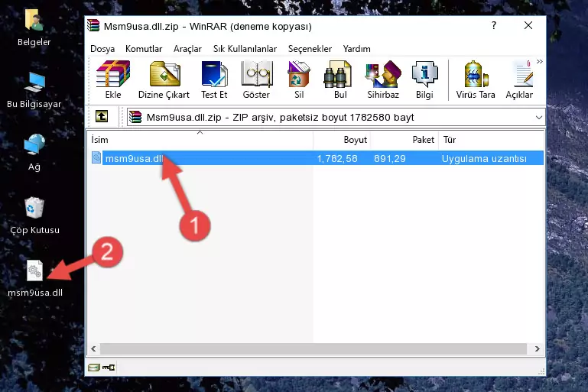
Task: Launch the Sihirbaz wizard icon
Action: [x=383, y=79]
